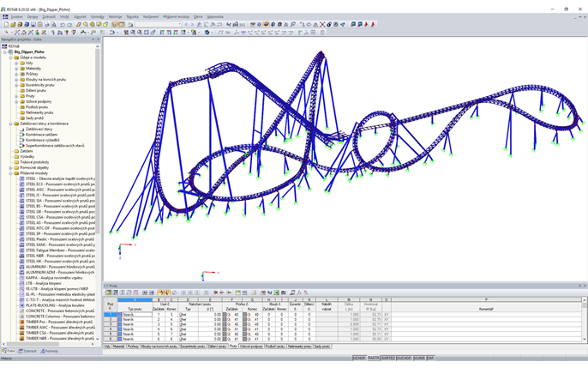Open the Soubor menu
The image size is (588, 368).
coord(16,17)
